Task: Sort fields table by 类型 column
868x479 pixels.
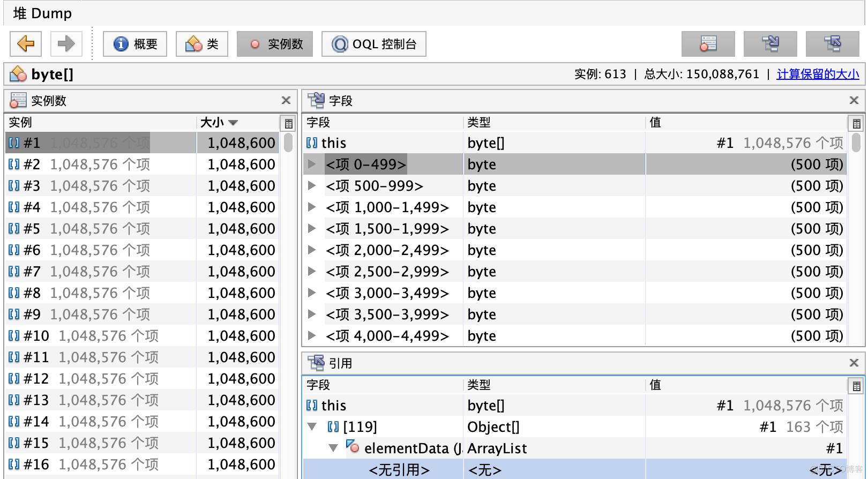Action: pyautogui.click(x=555, y=123)
